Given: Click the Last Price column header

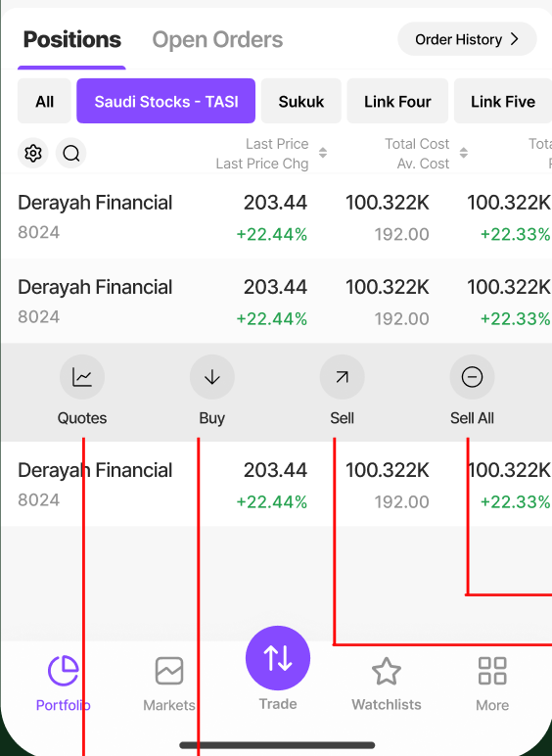Looking at the screenshot, I should click(277, 144).
